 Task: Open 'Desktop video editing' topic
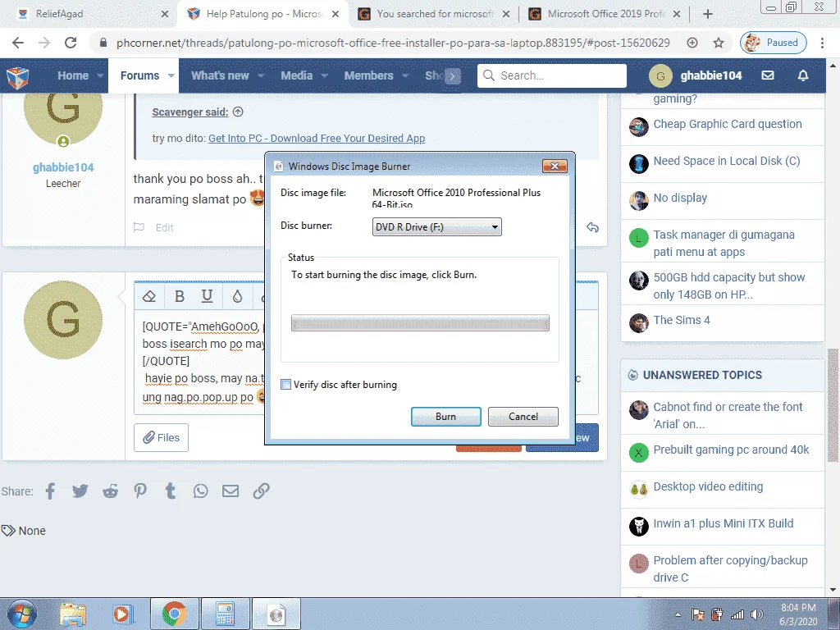tap(708, 487)
